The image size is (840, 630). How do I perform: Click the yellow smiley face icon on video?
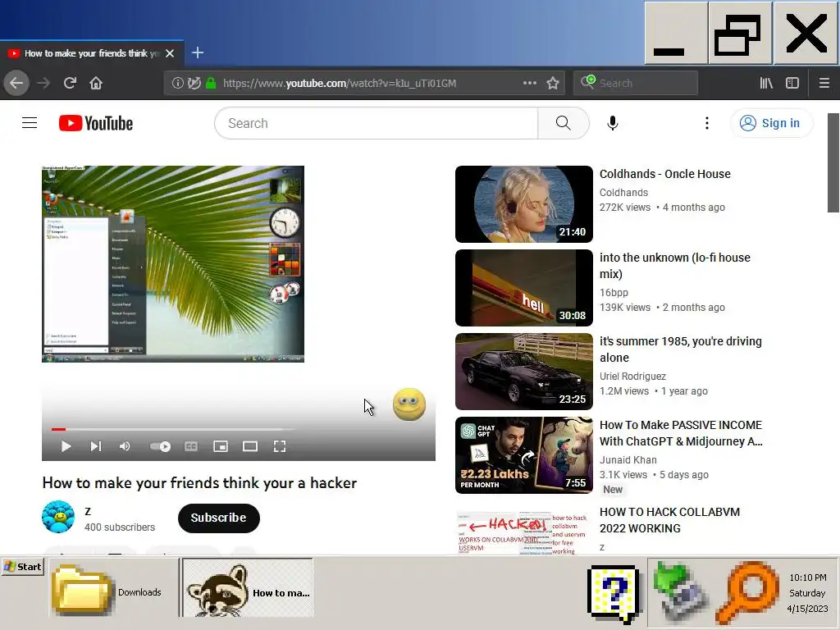point(409,404)
